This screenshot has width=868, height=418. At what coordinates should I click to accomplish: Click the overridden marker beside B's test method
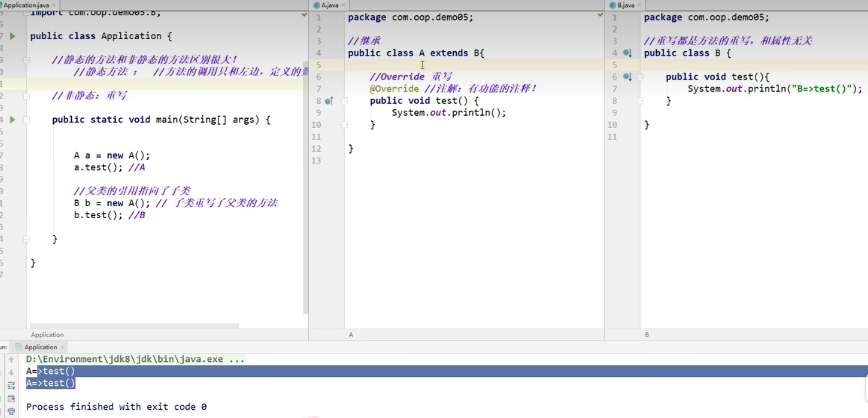627,77
